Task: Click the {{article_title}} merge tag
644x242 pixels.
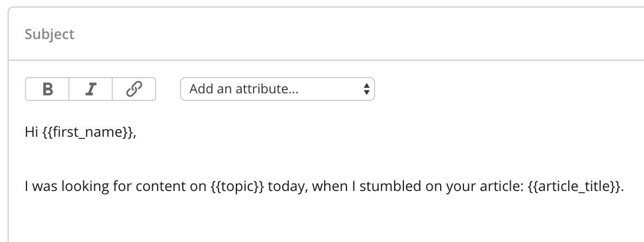Action: click(x=574, y=187)
